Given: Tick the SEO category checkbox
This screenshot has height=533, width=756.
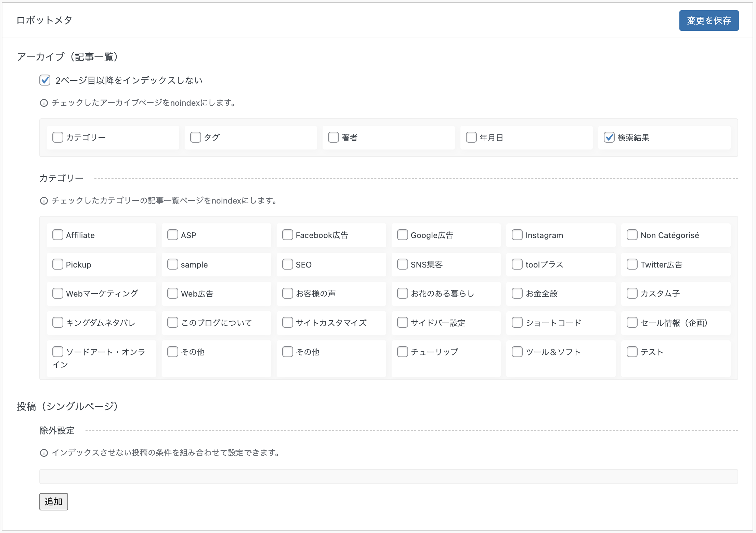Looking at the screenshot, I should [x=287, y=264].
